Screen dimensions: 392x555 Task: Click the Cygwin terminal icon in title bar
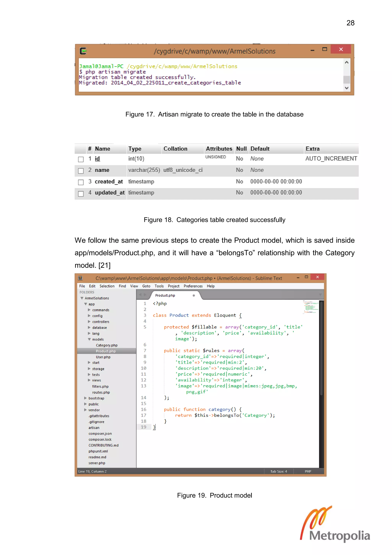tap(83, 51)
